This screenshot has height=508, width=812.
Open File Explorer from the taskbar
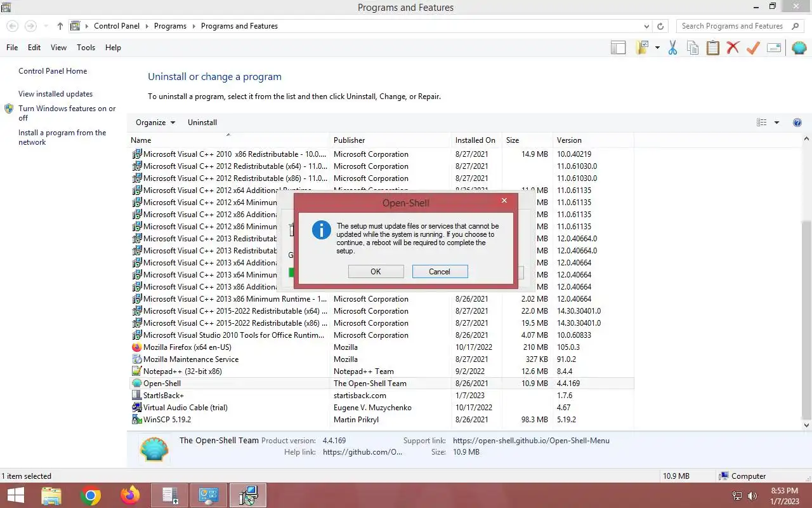pos(51,495)
